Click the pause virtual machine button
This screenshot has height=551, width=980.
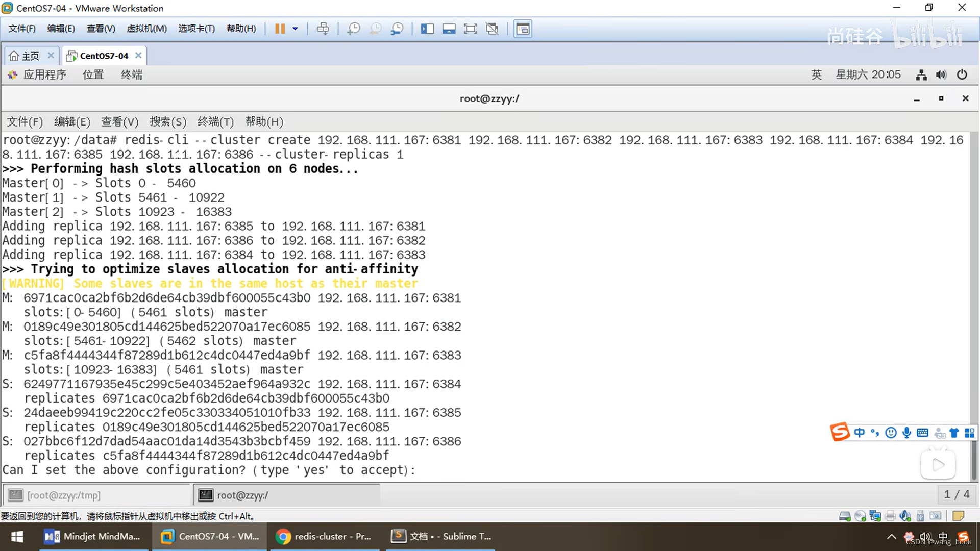coord(280,29)
